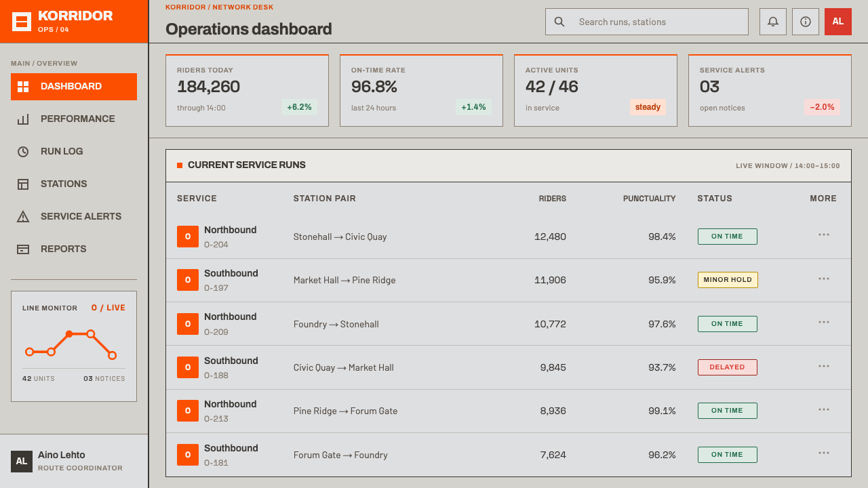Open more options for run O-197
The width and height of the screenshot is (868, 488).
tap(824, 279)
